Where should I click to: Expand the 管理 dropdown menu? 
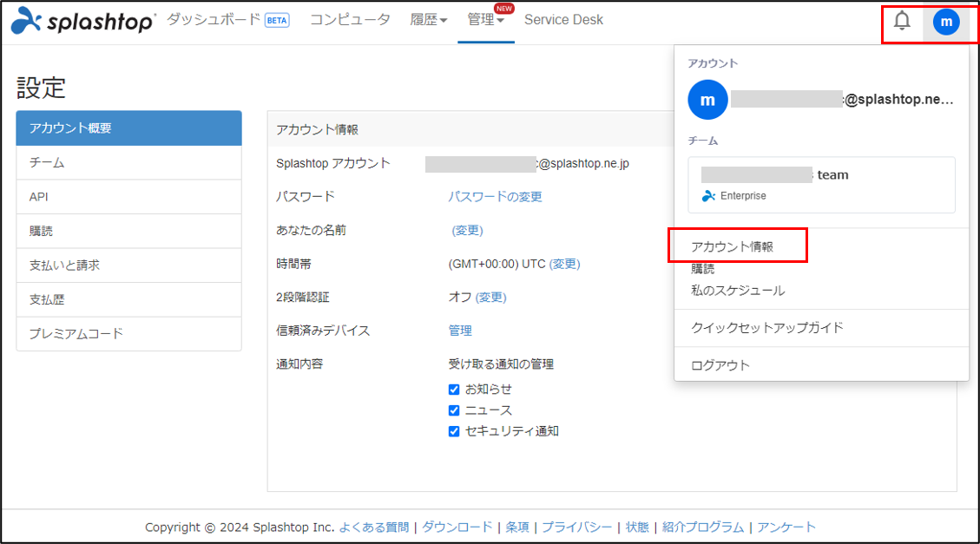485,20
